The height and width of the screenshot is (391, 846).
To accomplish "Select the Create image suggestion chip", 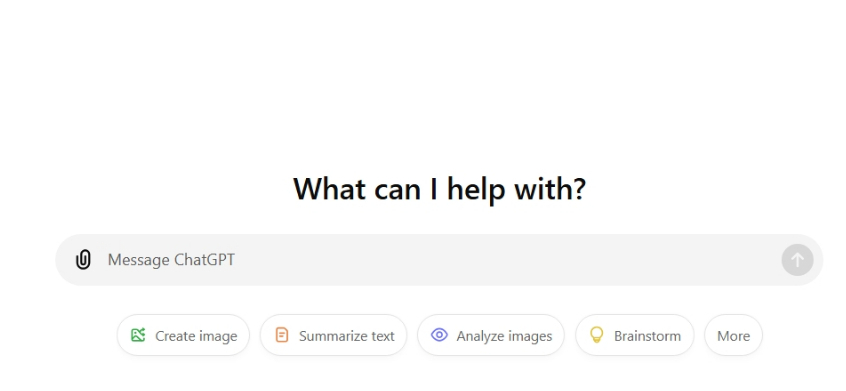I will (183, 335).
